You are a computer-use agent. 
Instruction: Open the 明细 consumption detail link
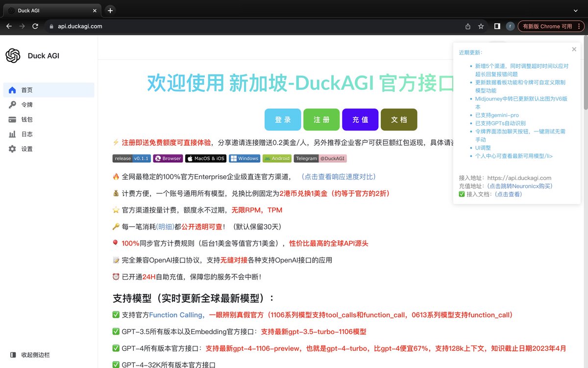(165, 227)
